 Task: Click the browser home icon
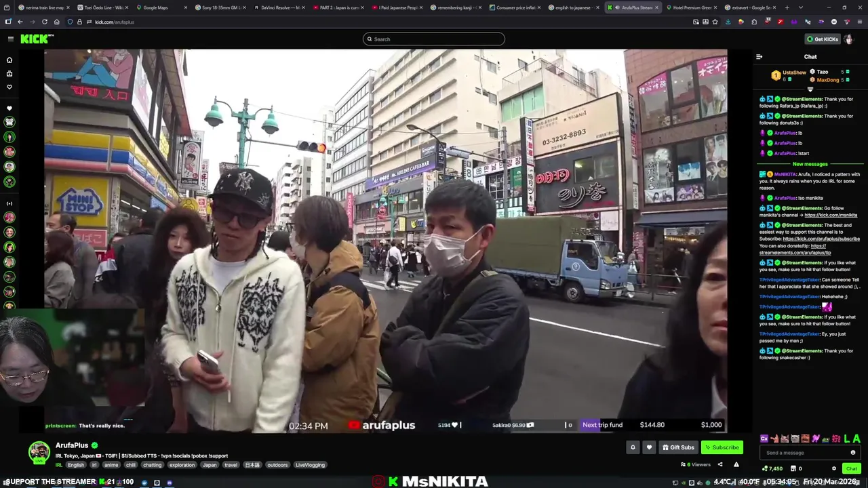pyautogui.click(x=56, y=22)
